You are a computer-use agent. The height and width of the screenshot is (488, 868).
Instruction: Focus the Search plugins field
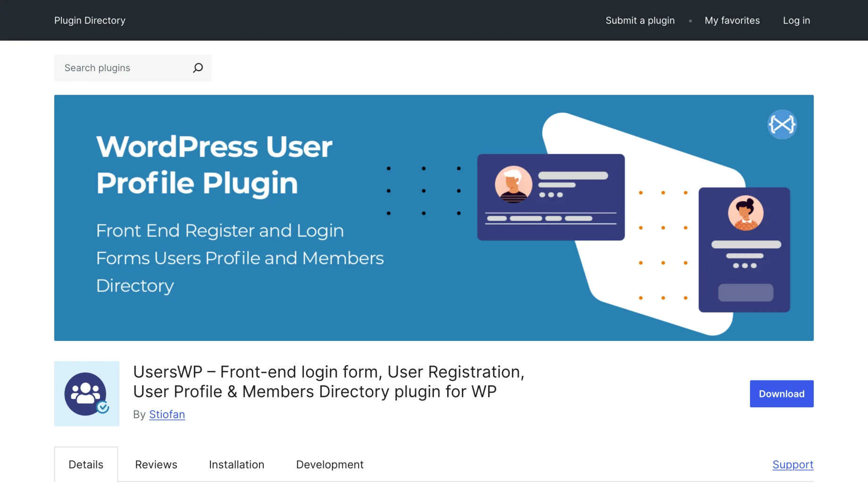point(133,68)
